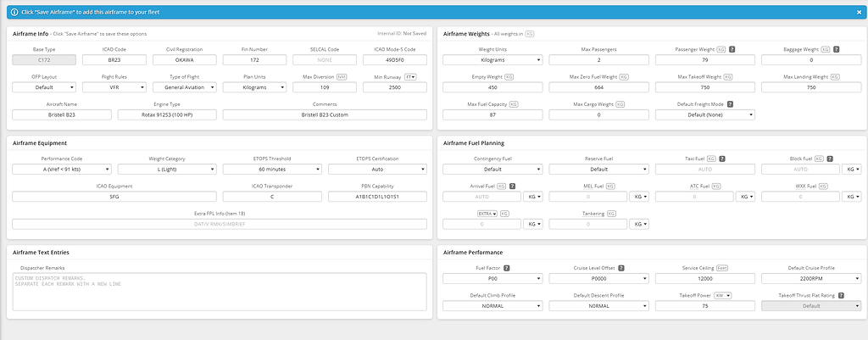Expand the Weight Units Kilograms dropdown
The image size is (868, 340).
(492, 60)
